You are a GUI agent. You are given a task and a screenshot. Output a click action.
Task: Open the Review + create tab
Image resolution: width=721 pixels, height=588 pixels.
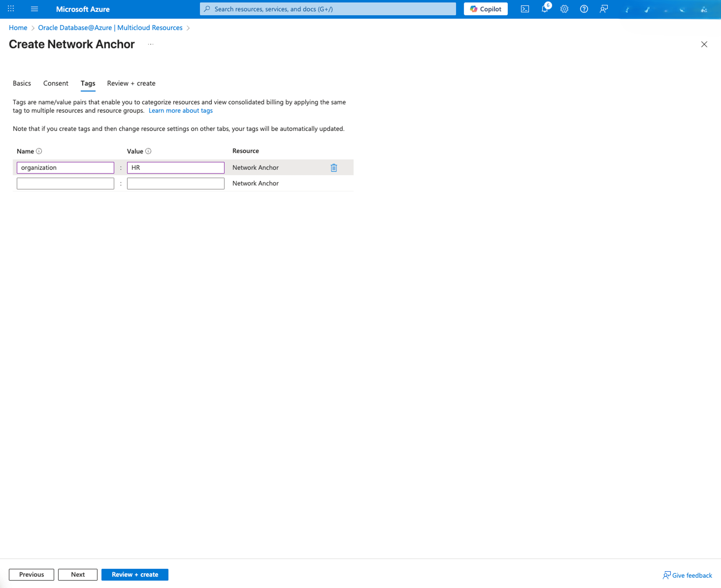pyautogui.click(x=131, y=83)
